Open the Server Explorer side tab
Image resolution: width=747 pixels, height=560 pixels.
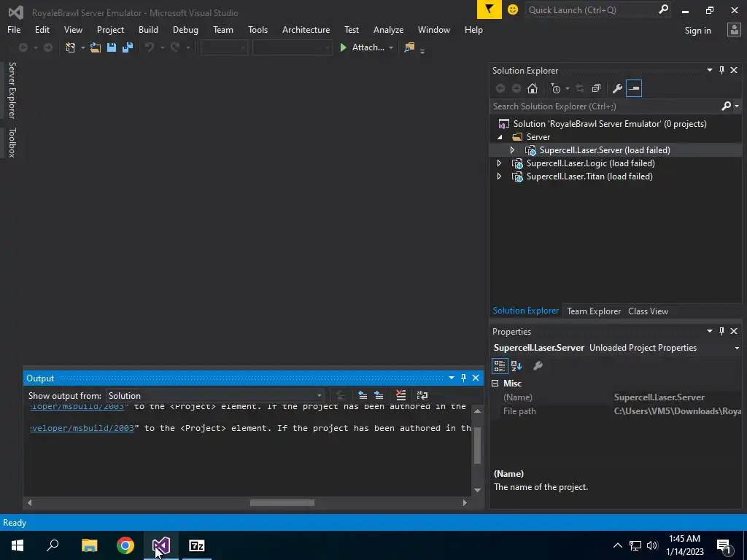12,90
